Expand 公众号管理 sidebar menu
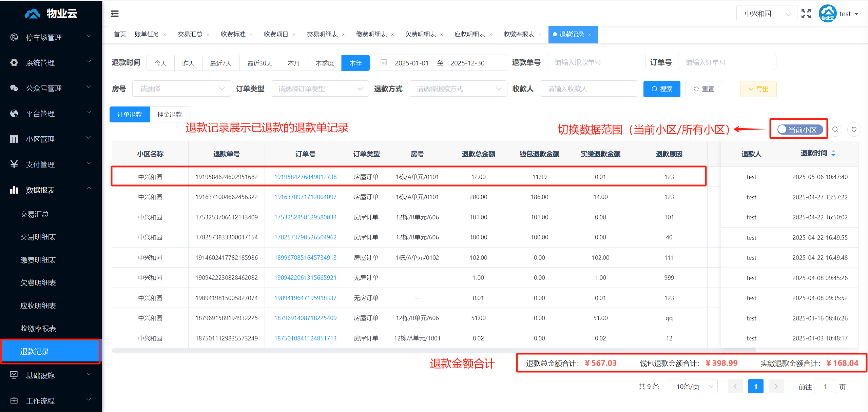Viewport: 868px width, 412px height. pos(51,88)
